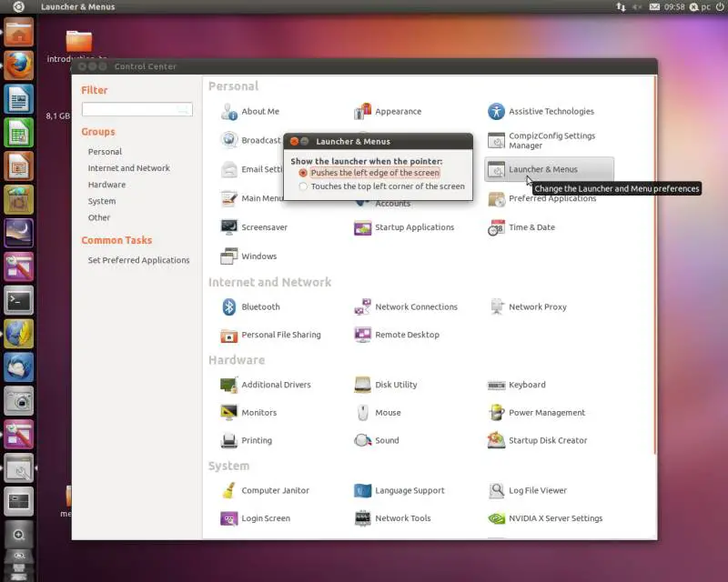
Task: Open Power Management
Action: pyautogui.click(x=537, y=413)
